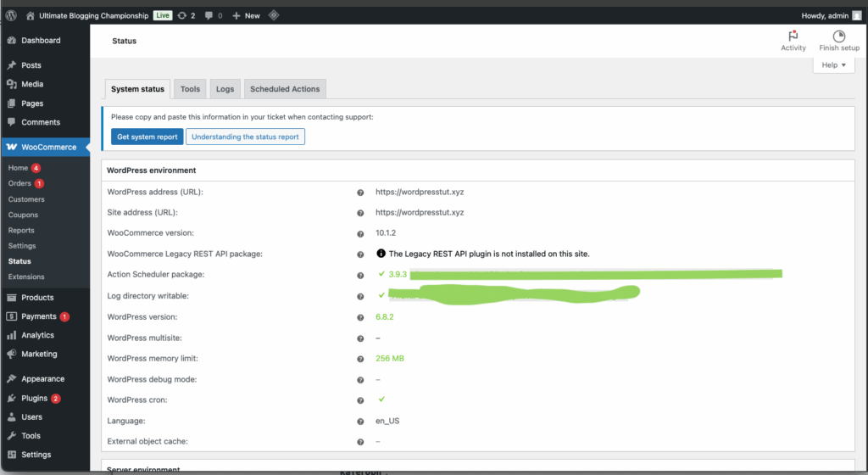Open Analytics in the sidebar

click(46, 336)
